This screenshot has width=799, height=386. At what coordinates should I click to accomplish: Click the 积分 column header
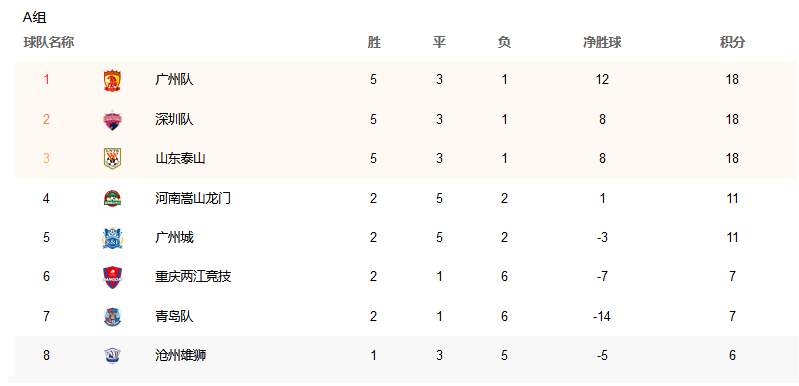click(732, 43)
